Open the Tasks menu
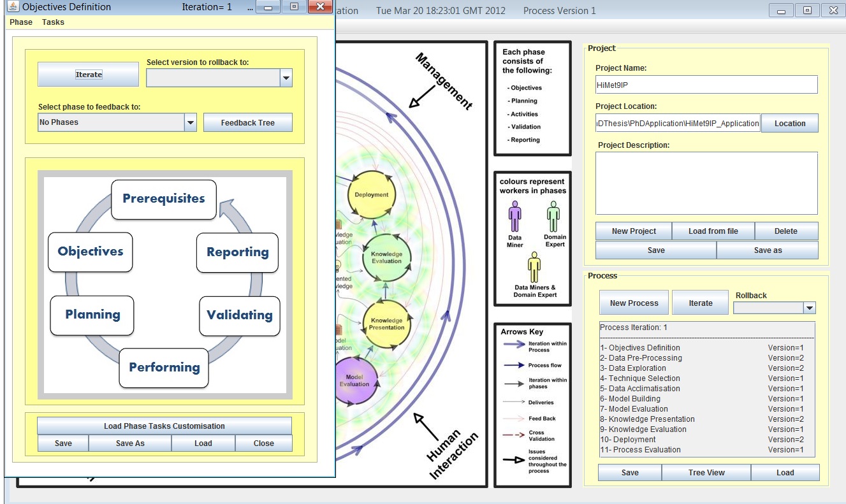 tap(53, 22)
